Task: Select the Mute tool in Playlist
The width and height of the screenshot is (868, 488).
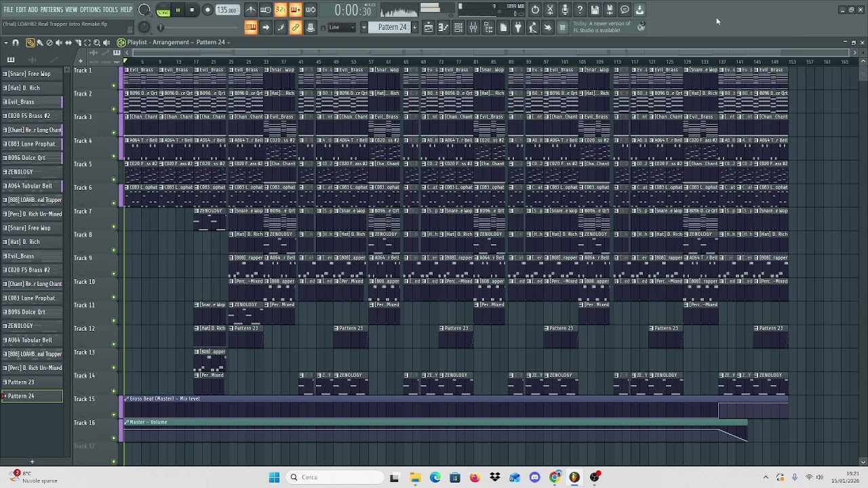Action: pyautogui.click(x=58, y=43)
